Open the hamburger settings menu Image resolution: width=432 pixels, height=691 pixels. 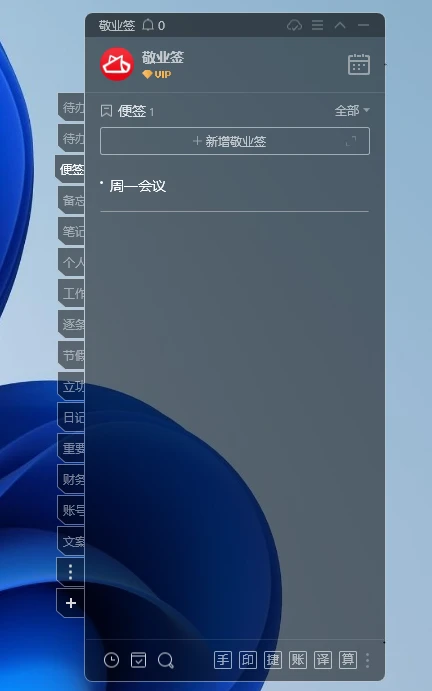[317, 25]
